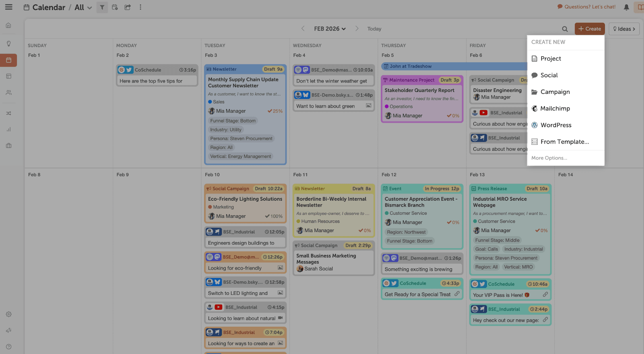Go to the previous month arrow
This screenshot has height=354, width=644.
(303, 29)
